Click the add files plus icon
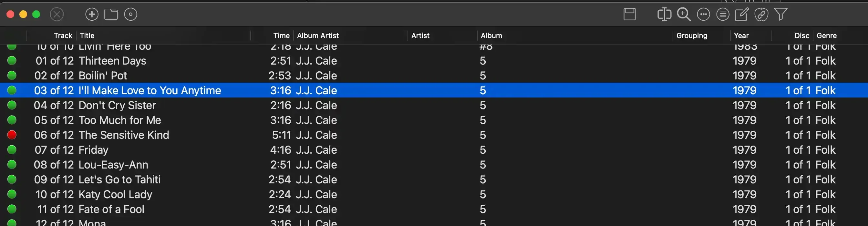The height and width of the screenshot is (226, 868). [92, 14]
